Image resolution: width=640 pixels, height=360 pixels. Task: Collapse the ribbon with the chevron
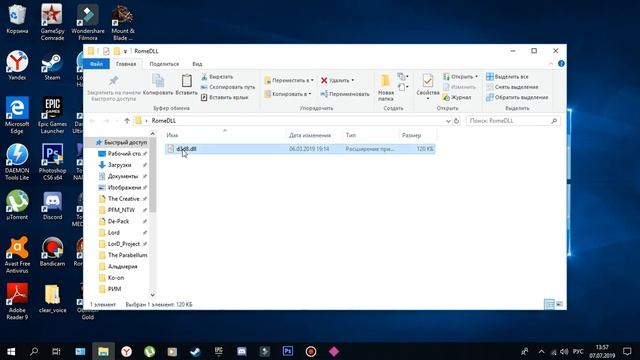pyautogui.click(x=551, y=64)
